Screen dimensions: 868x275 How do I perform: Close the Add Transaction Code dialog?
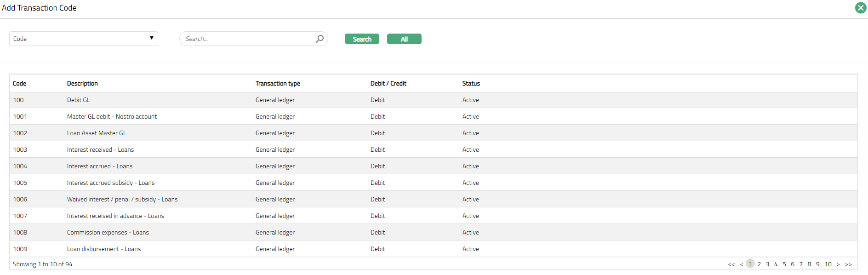pos(861,8)
